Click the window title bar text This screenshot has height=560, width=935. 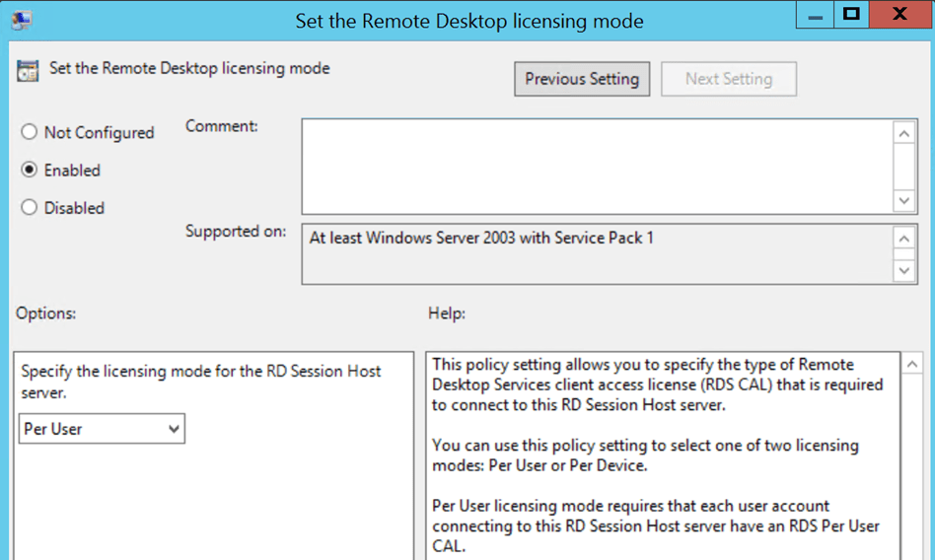(468, 21)
